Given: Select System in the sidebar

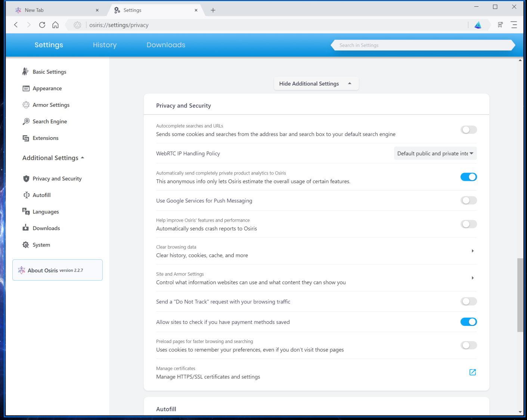Looking at the screenshot, I should coord(41,245).
